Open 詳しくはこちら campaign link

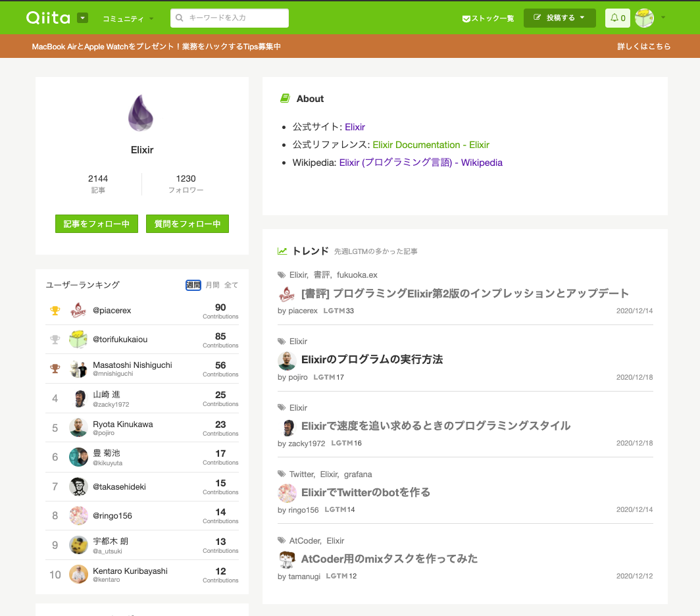coord(644,46)
